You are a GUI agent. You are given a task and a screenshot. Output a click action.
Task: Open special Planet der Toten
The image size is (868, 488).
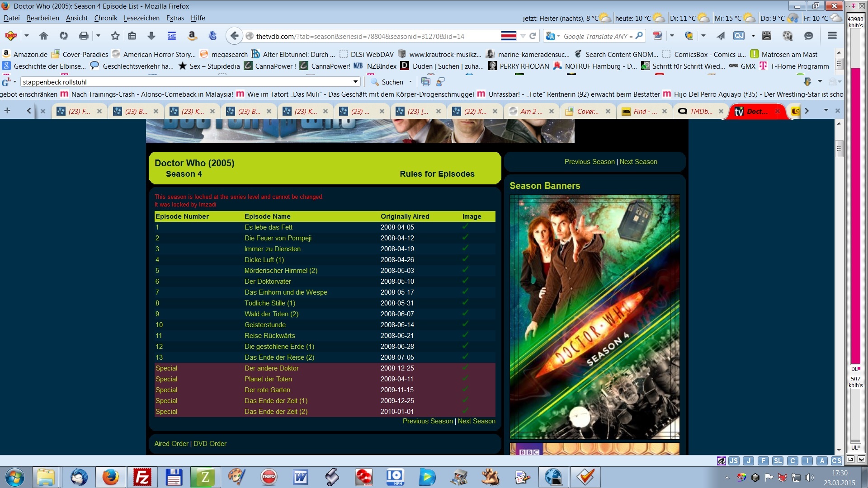coord(268,379)
